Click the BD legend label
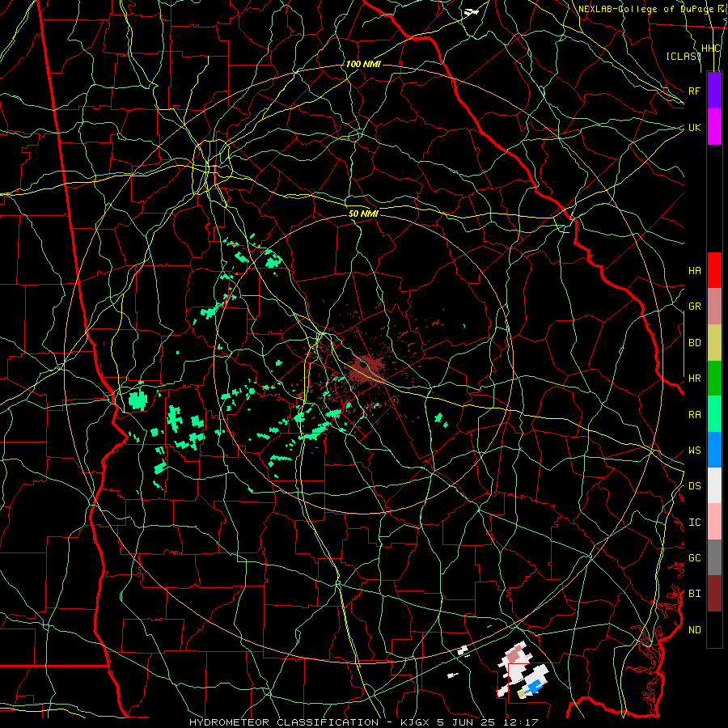This screenshot has width=728, height=728. (x=695, y=343)
